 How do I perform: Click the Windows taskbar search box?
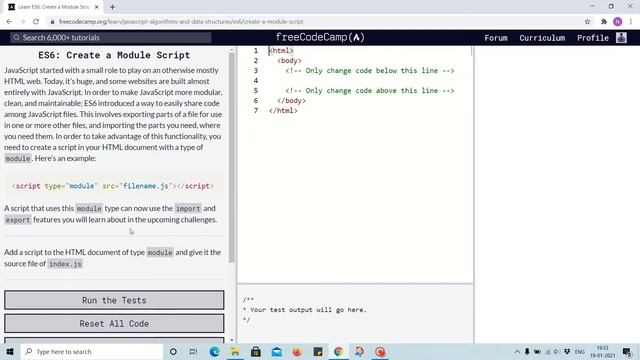(x=92, y=351)
